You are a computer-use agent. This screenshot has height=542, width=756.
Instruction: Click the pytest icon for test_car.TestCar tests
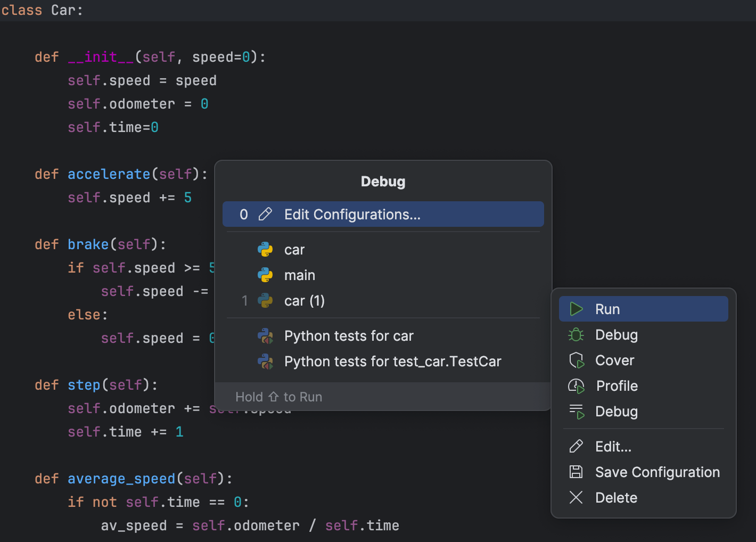point(265,361)
